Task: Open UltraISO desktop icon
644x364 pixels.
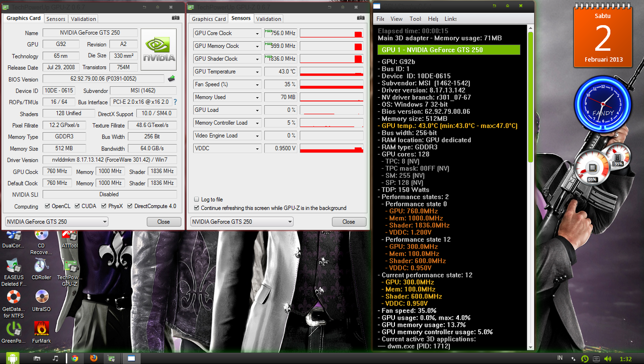Action: [41, 301]
